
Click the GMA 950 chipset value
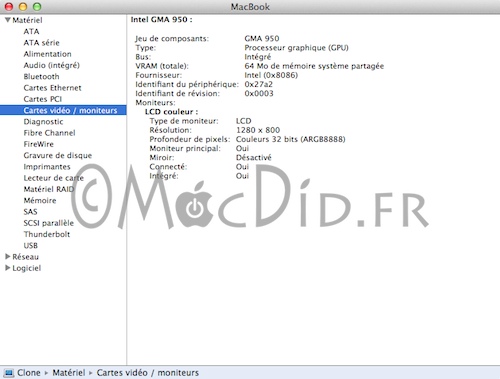tap(262, 38)
